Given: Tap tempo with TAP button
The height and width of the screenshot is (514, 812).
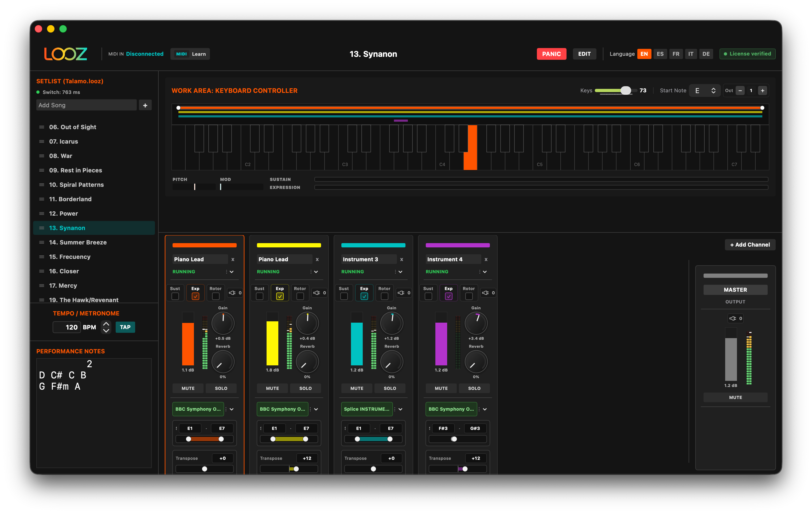Looking at the screenshot, I should (125, 327).
